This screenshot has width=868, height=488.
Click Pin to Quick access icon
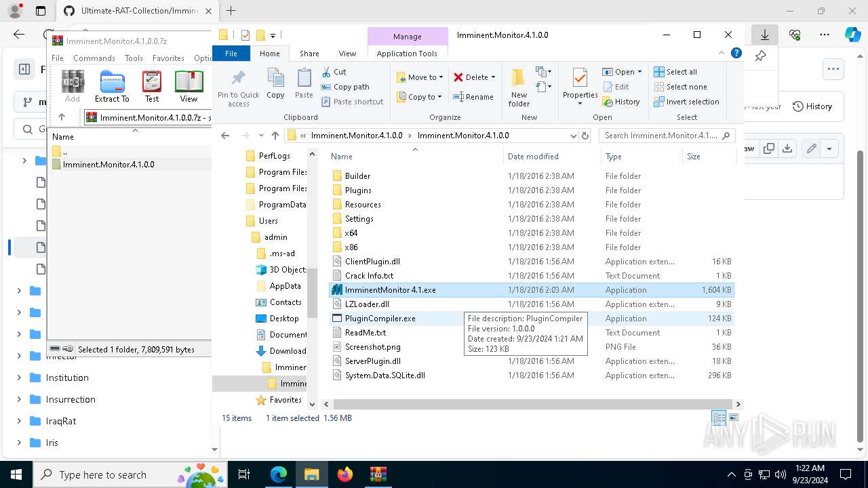238,77
